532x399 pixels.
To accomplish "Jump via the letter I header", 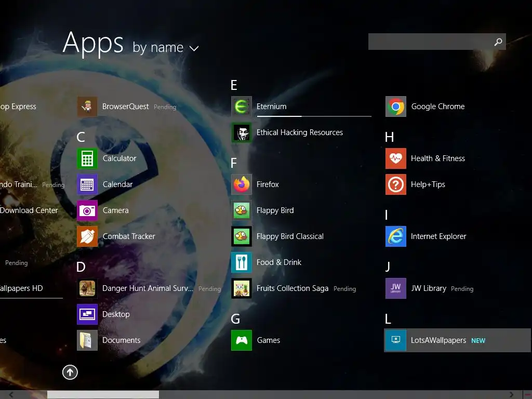I will (387, 215).
